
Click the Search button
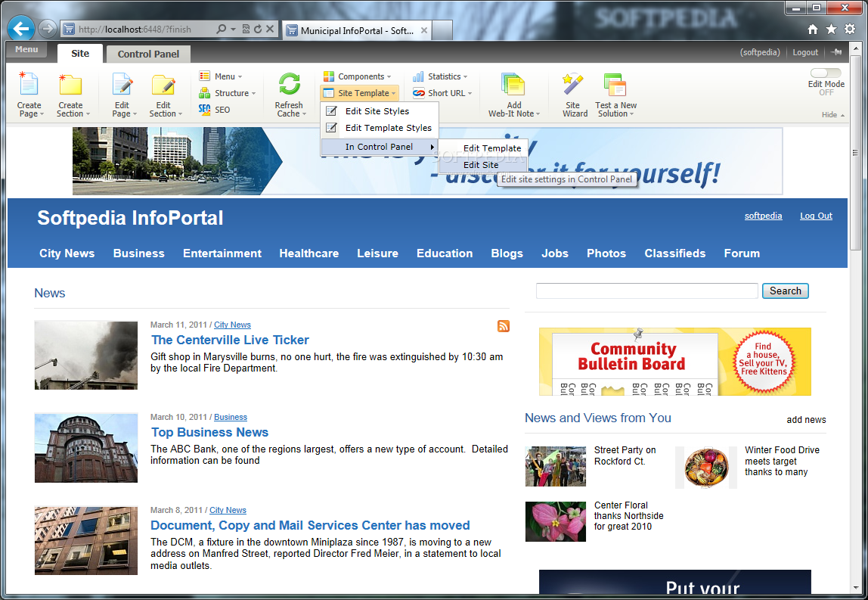point(785,291)
